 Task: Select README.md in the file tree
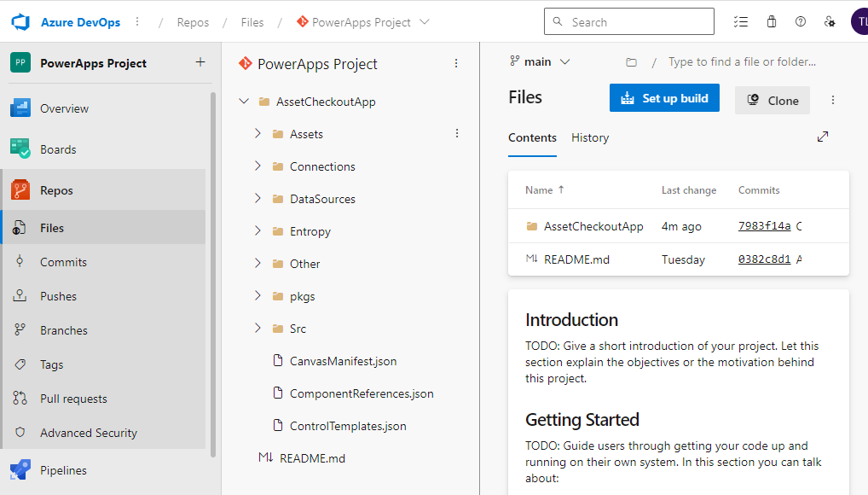312,458
